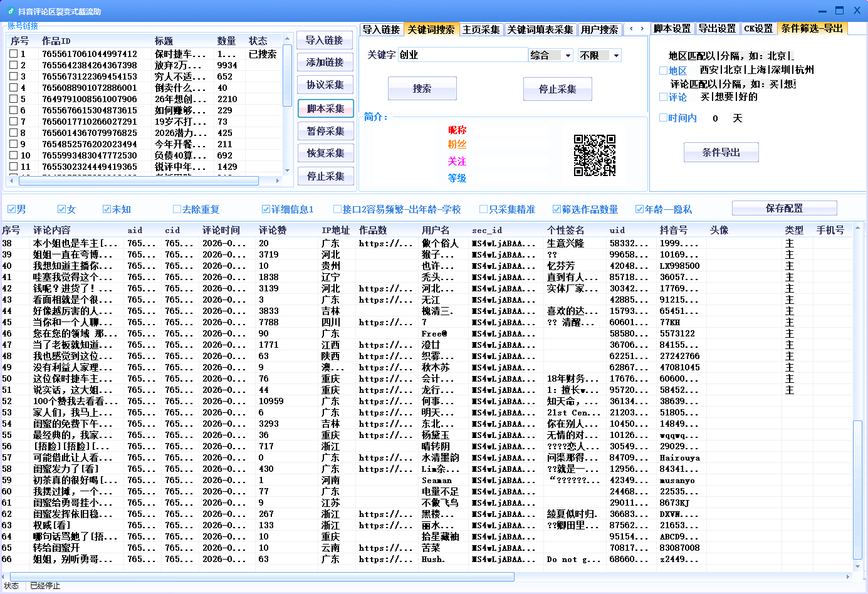Switch to 关键词填表采集 tab
The width and height of the screenshot is (868, 594).
tap(540, 29)
